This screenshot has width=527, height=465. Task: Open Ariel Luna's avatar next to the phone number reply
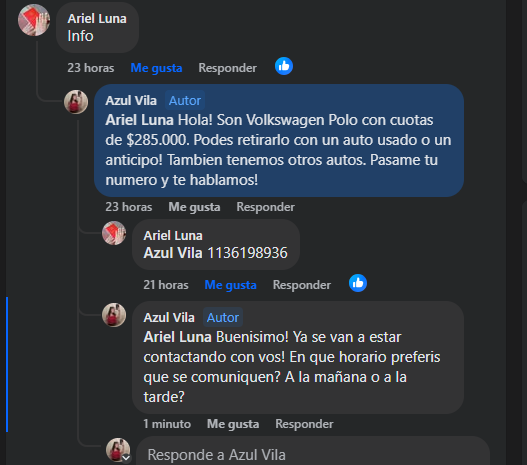[114, 233]
